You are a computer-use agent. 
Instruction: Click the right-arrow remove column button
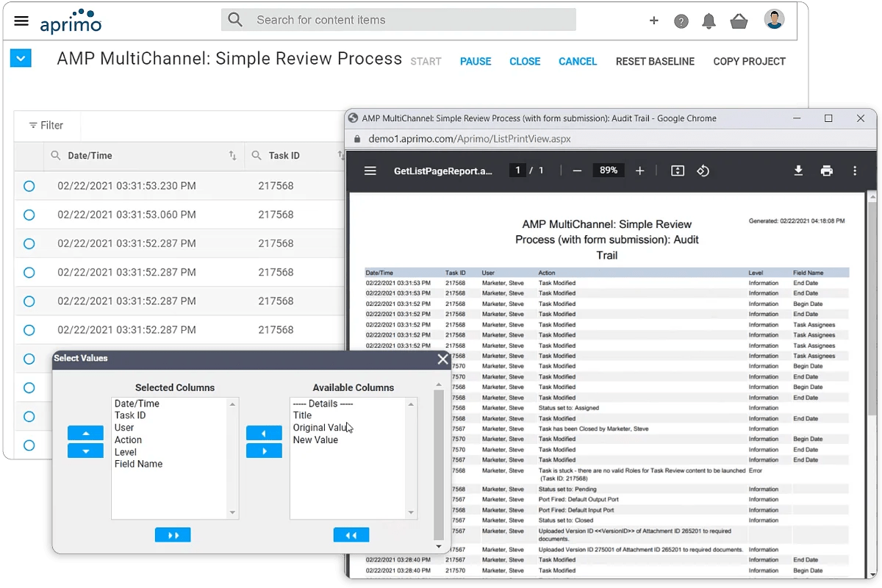tap(264, 451)
